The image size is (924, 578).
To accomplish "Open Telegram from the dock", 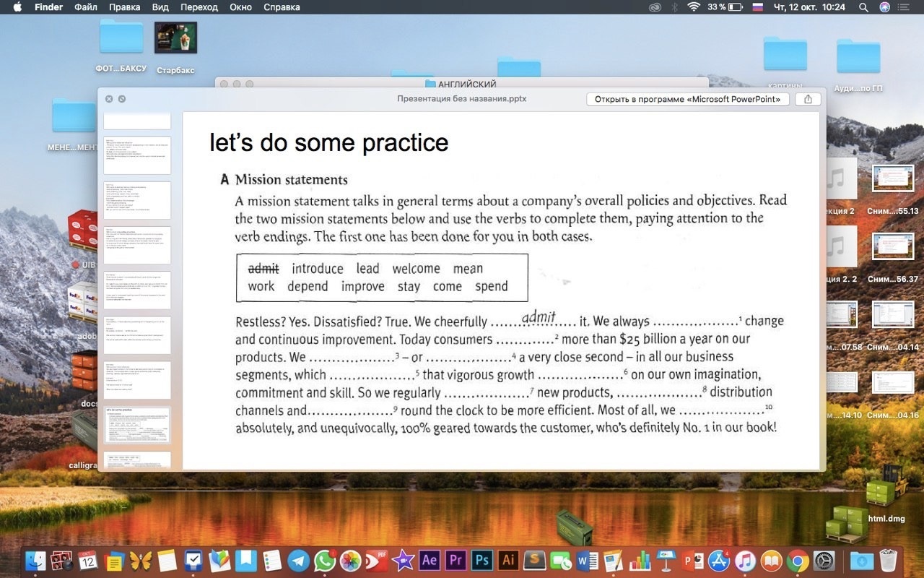I will pyautogui.click(x=298, y=560).
